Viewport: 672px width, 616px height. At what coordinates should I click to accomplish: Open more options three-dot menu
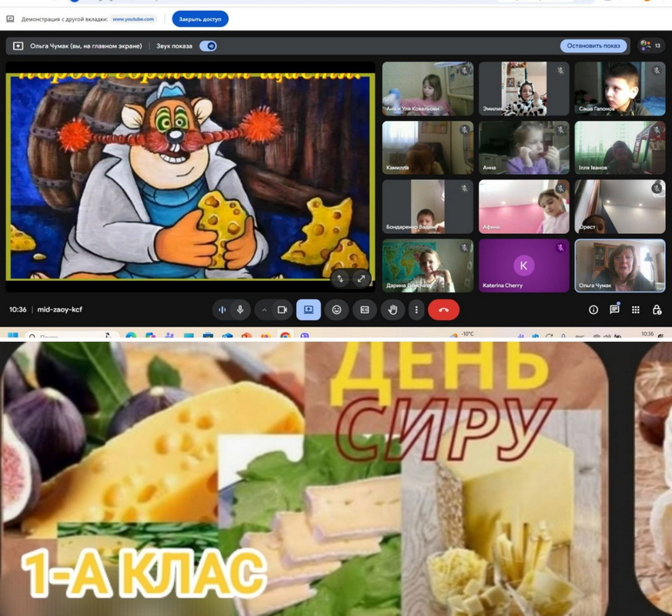point(416,310)
